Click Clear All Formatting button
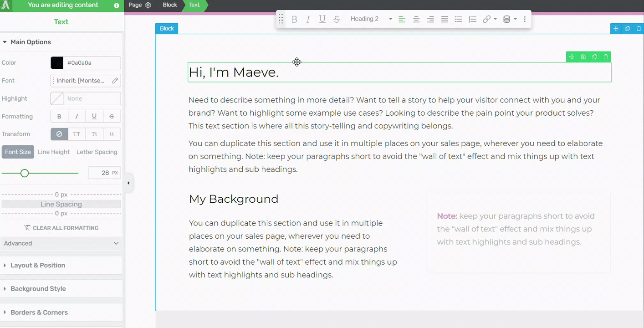This screenshot has height=328, width=644. pyautogui.click(x=61, y=228)
